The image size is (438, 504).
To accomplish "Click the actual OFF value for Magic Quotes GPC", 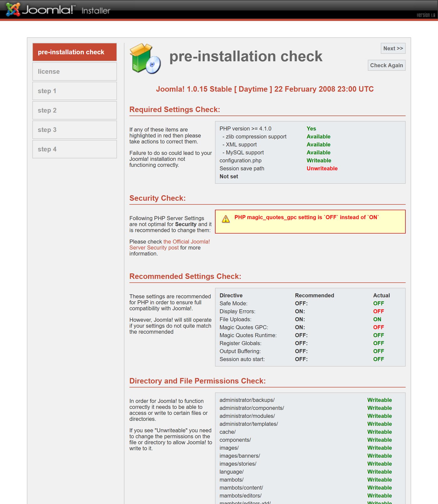I will pos(379,327).
